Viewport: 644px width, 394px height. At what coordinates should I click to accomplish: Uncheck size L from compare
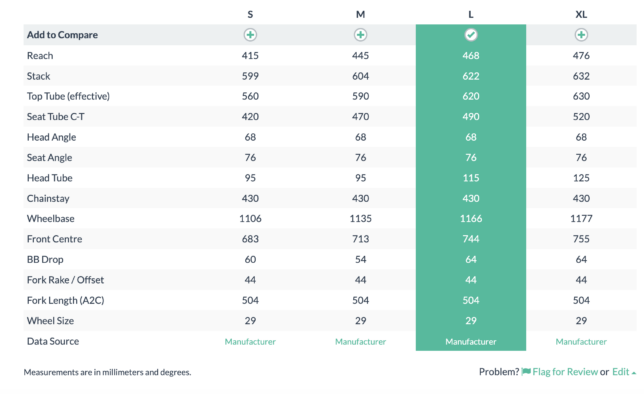pos(471,35)
